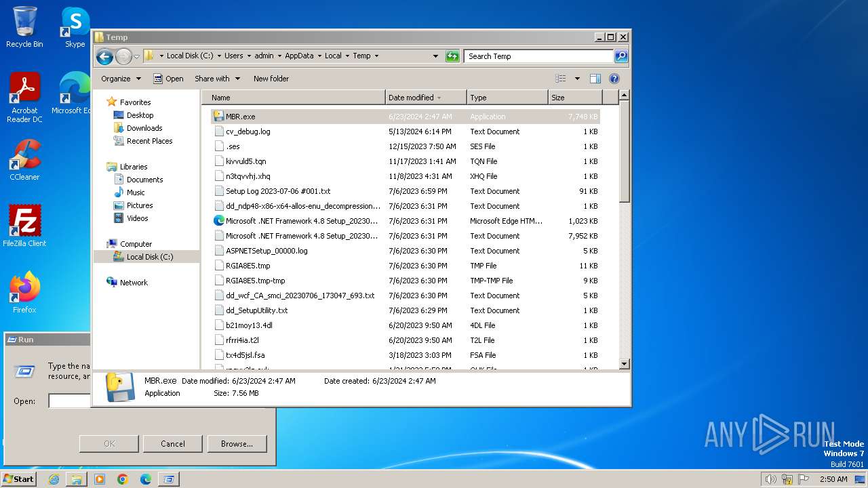The image size is (868, 488).
Task: Click the Start button
Action: [x=19, y=479]
